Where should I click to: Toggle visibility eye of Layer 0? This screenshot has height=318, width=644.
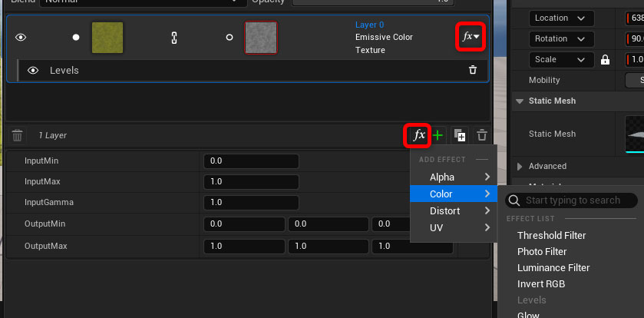[21, 38]
